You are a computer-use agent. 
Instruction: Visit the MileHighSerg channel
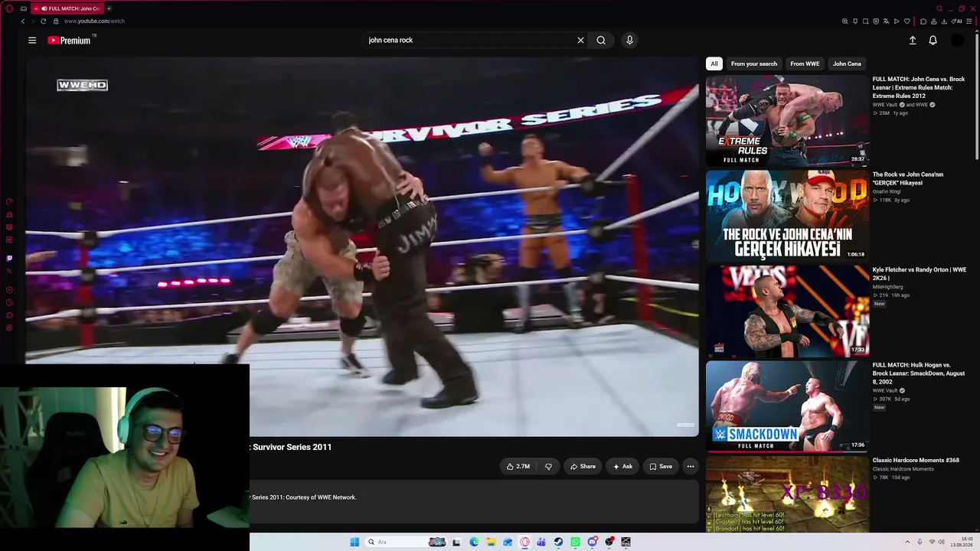pos(888,287)
